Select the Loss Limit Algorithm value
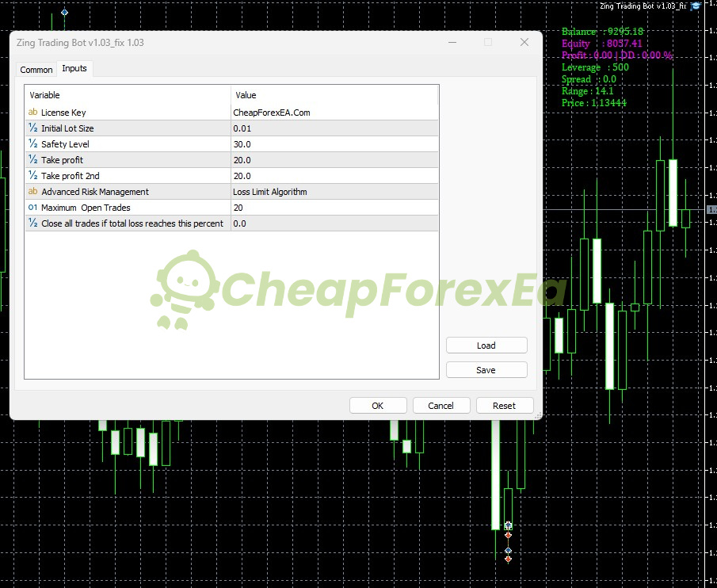This screenshot has width=717, height=588. tap(334, 192)
